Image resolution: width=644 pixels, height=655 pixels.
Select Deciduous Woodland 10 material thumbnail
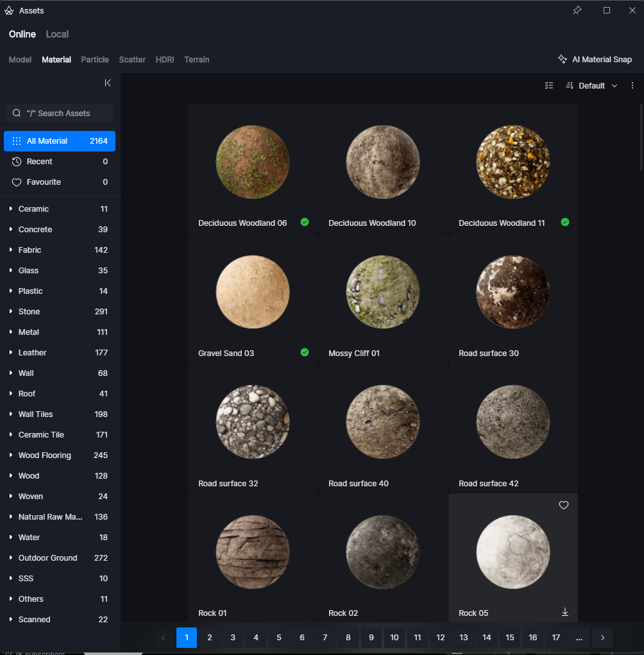coord(383,162)
